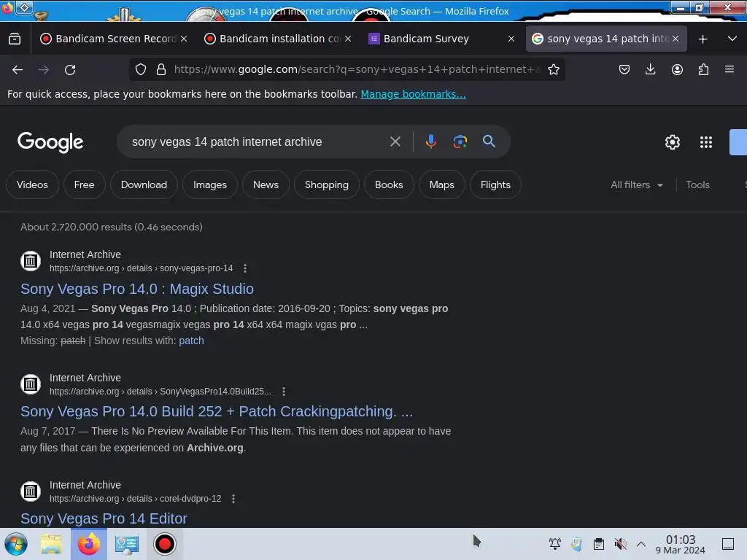747x560 pixels.
Task: Open the tracking protection shield icon
Action: point(141,69)
